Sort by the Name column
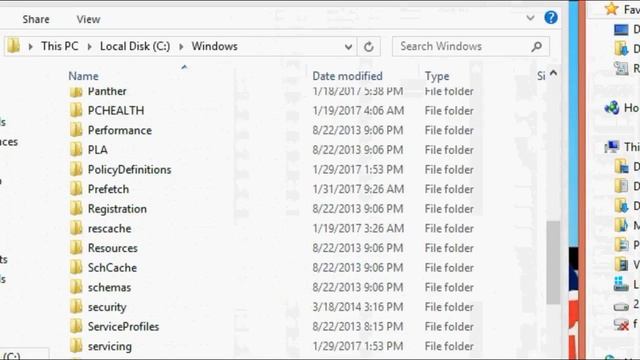Image resolution: width=640 pixels, height=360 pixels. pyautogui.click(x=83, y=76)
